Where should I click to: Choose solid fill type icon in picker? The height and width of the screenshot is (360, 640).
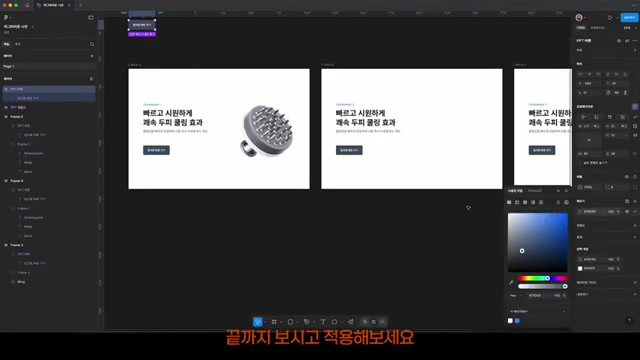(x=509, y=202)
